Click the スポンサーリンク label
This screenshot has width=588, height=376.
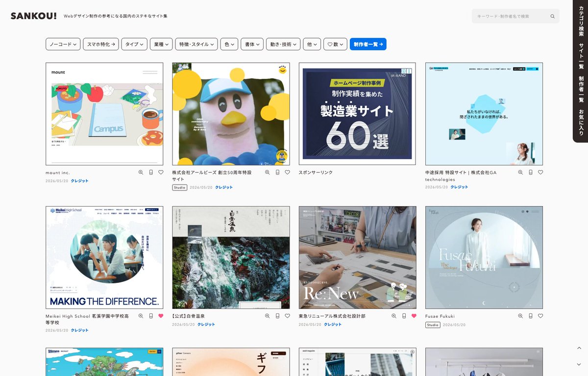click(316, 173)
